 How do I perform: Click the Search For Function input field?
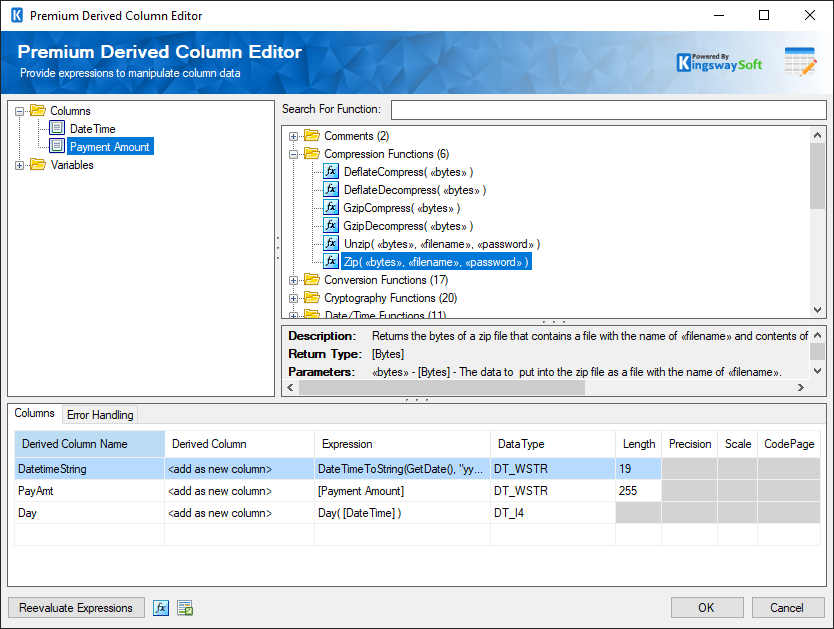(x=608, y=110)
